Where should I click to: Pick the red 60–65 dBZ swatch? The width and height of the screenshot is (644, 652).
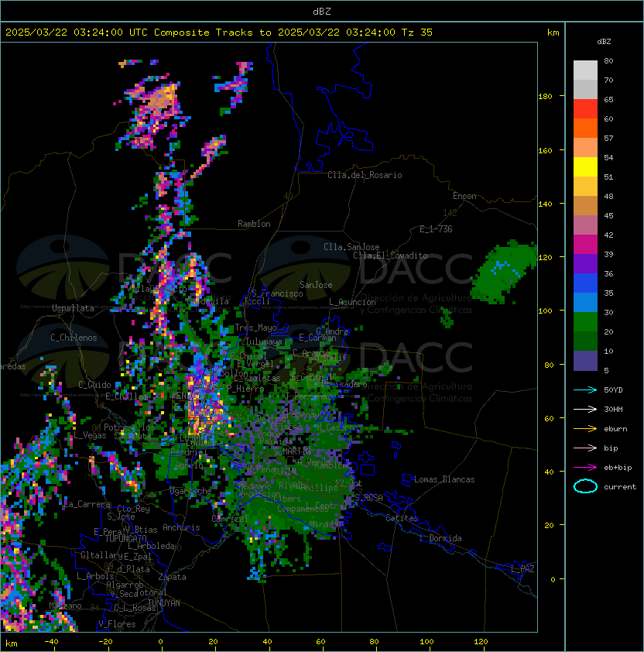(x=585, y=109)
